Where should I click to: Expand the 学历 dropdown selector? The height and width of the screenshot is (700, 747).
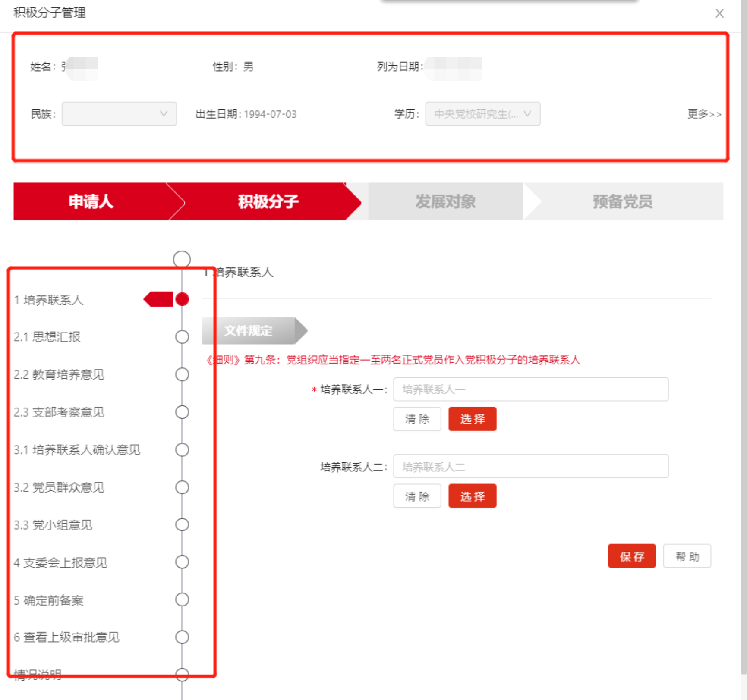point(482,114)
